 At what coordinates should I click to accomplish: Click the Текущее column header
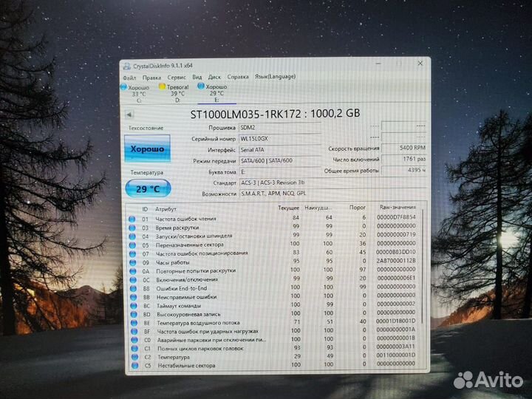(288, 208)
